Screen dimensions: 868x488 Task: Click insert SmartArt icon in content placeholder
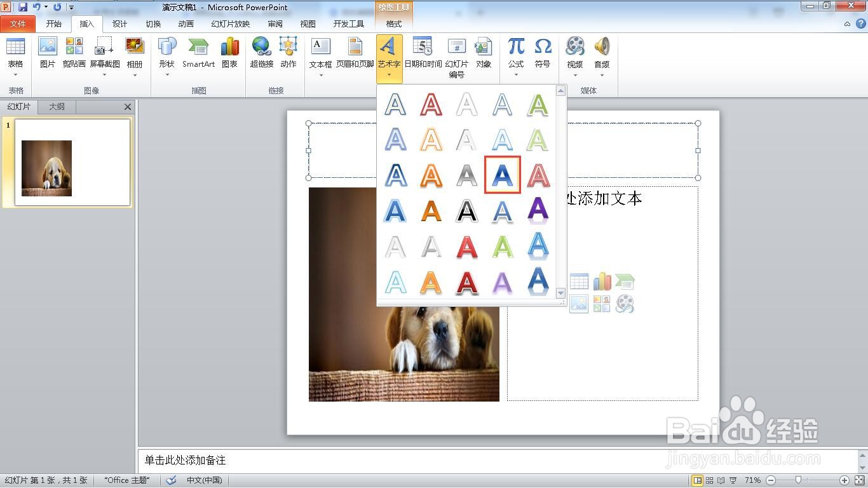[x=625, y=281]
